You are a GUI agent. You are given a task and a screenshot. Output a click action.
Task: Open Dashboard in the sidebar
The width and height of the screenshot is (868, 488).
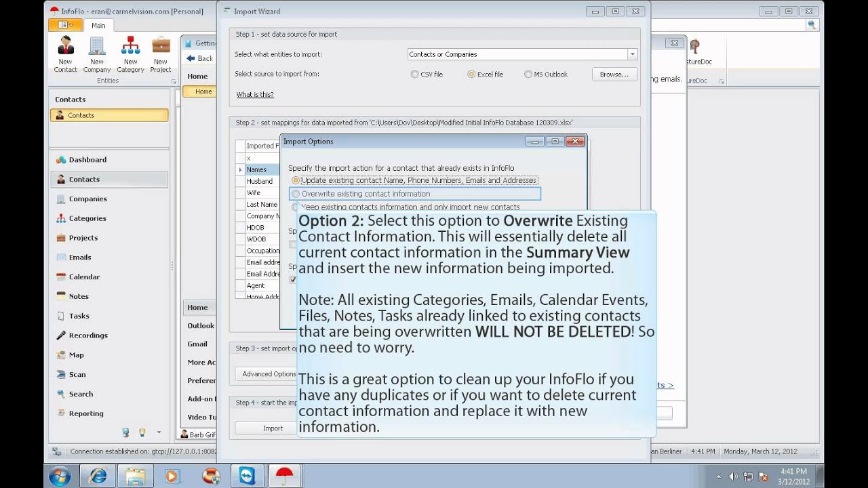pyautogui.click(x=87, y=160)
